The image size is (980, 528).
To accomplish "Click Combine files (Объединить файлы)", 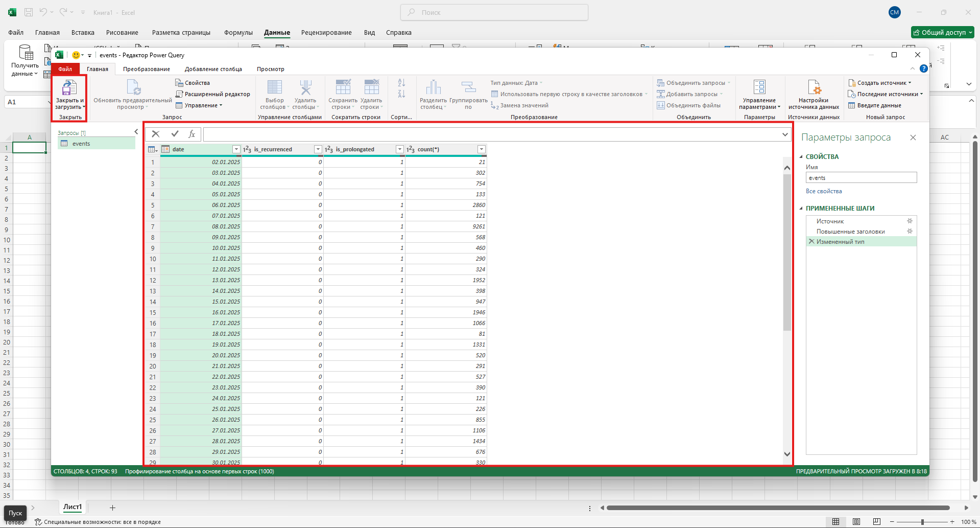I will click(689, 105).
